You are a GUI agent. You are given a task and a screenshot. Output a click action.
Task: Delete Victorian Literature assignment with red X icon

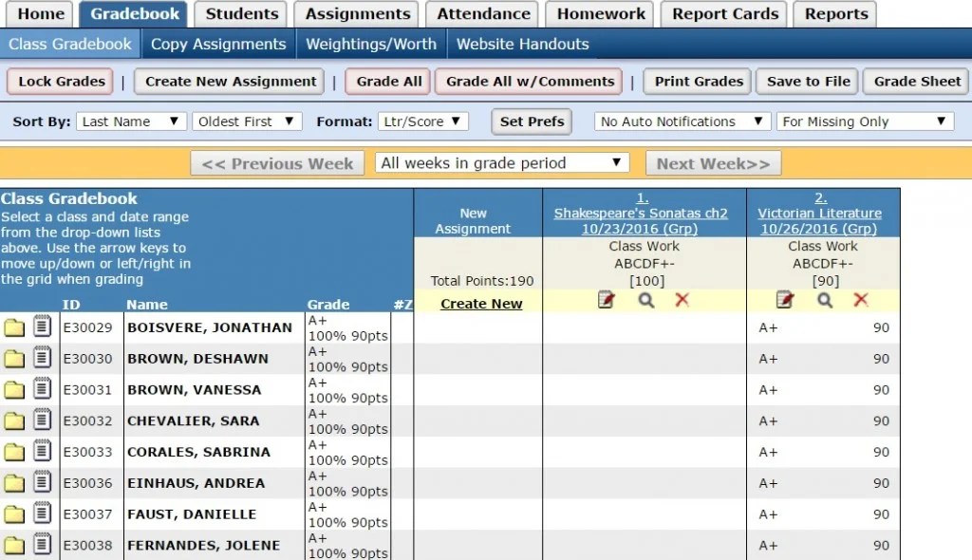pos(862,299)
